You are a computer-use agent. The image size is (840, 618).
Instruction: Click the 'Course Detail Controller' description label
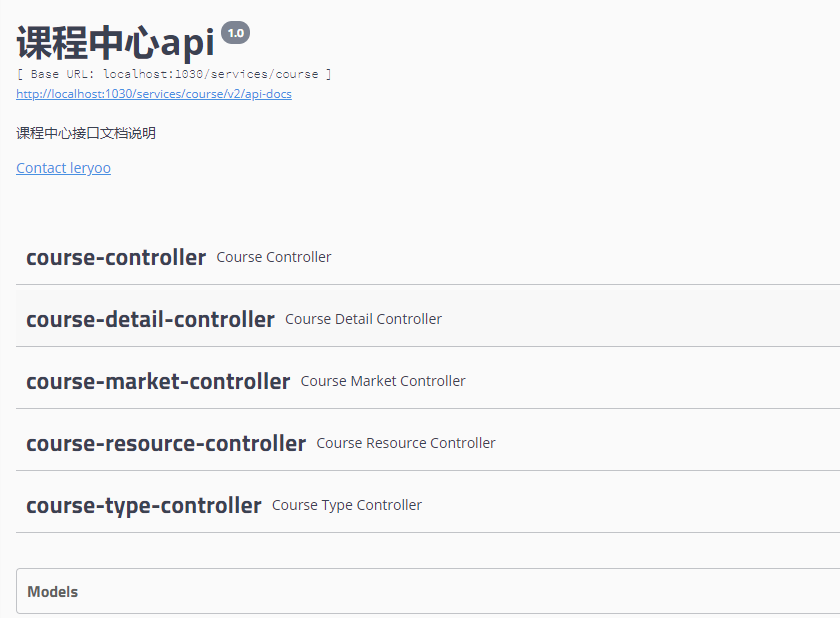363,319
